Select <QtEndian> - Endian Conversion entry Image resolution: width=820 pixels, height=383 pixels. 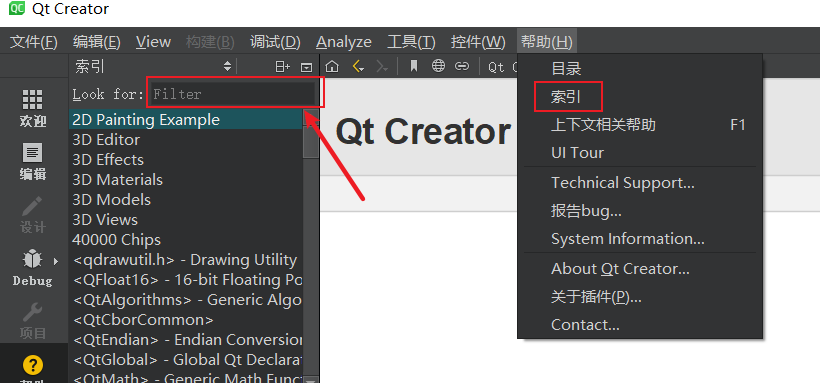tap(186, 340)
